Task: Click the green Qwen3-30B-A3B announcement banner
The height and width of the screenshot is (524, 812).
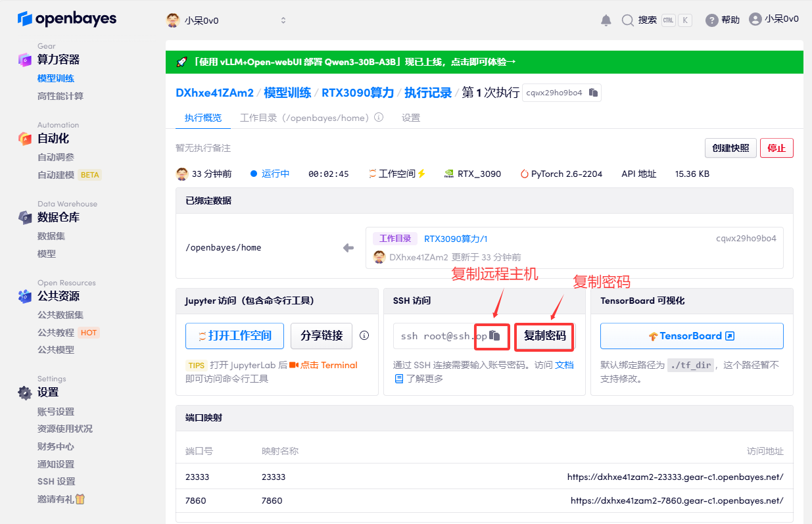Action: (x=485, y=62)
